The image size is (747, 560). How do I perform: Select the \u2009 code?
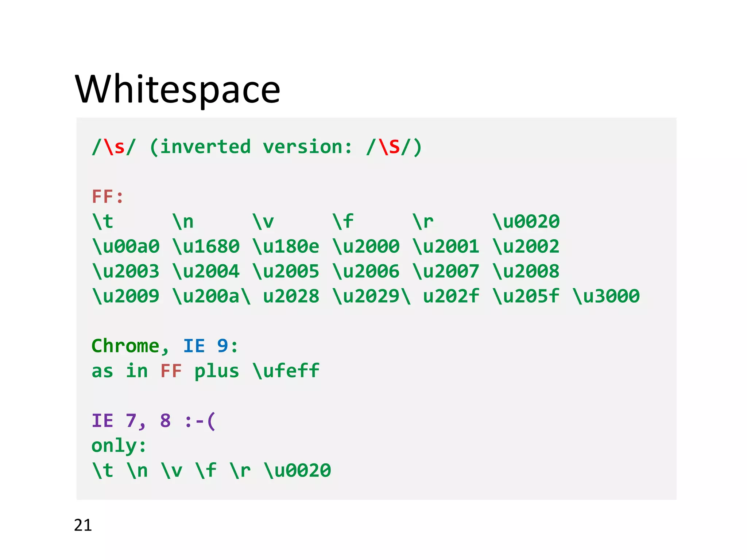click(x=126, y=296)
